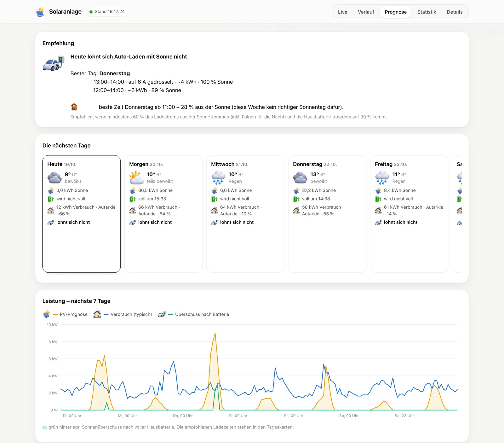Click the Freitag 23.10. card heading
The width and height of the screenshot is (504, 443).
pos(391,164)
